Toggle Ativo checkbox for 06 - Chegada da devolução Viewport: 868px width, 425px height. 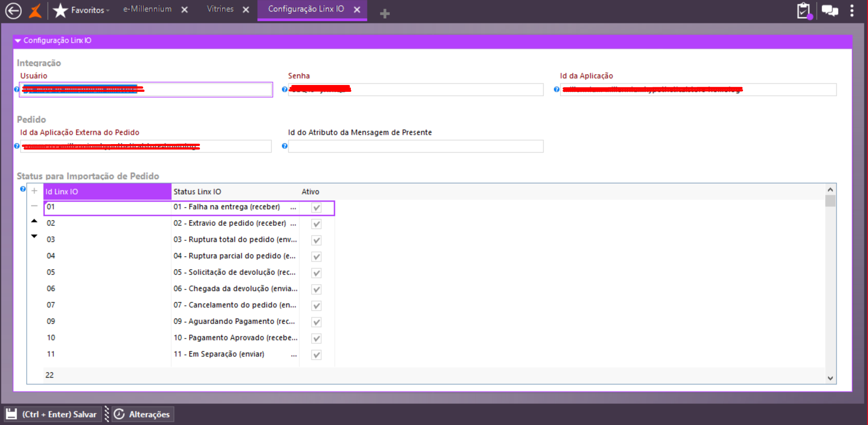pyautogui.click(x=316, y=290)
